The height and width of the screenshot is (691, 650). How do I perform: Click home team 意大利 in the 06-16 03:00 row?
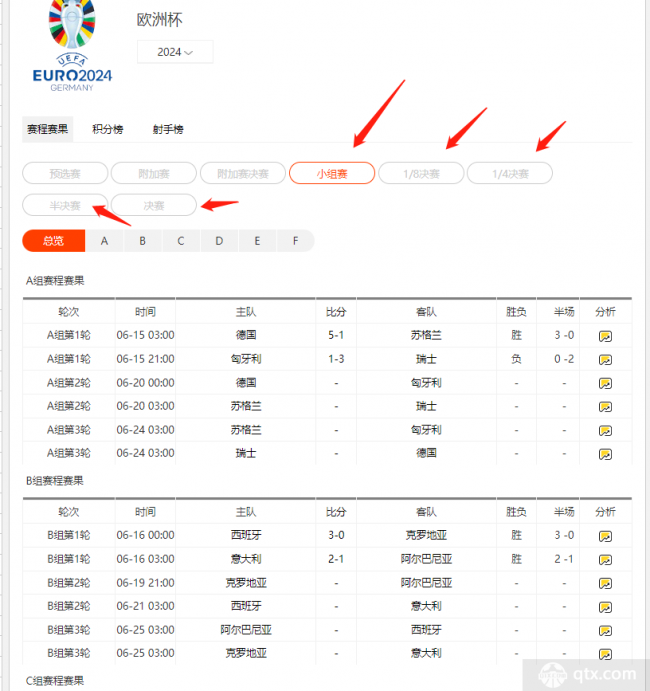click(x=246, y=559)
